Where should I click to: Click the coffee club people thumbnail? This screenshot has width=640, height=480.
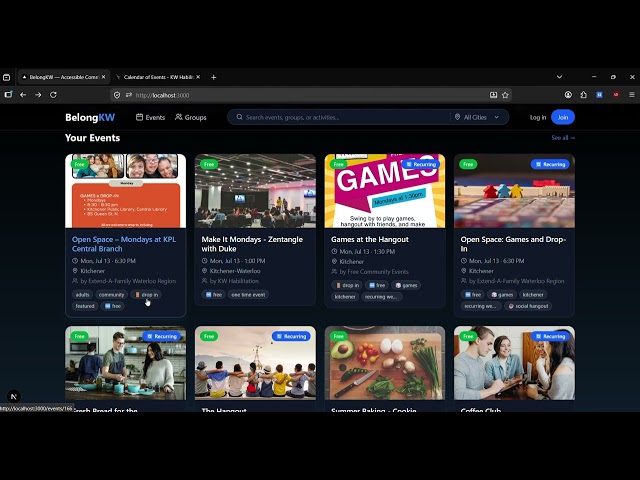[x=514, y=363]
